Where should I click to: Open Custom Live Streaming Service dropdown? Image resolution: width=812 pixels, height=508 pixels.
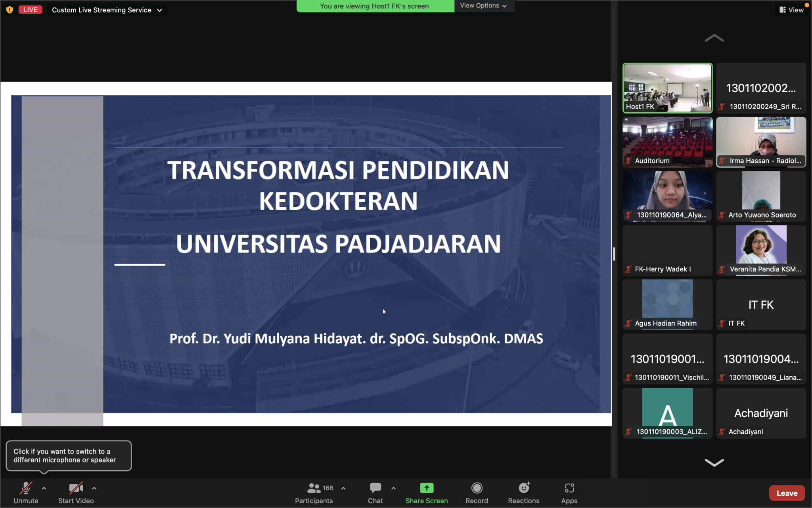107,10
